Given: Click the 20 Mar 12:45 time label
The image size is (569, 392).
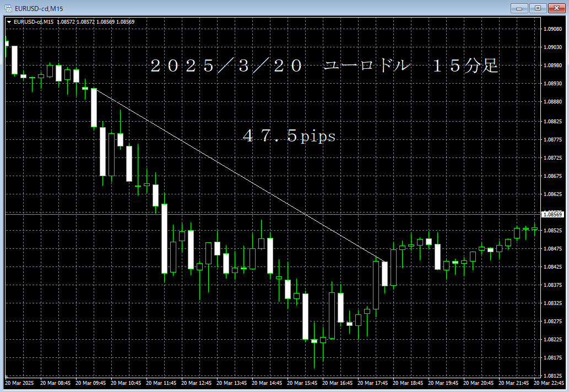Looking at the screenshot, I should (196, 383).
